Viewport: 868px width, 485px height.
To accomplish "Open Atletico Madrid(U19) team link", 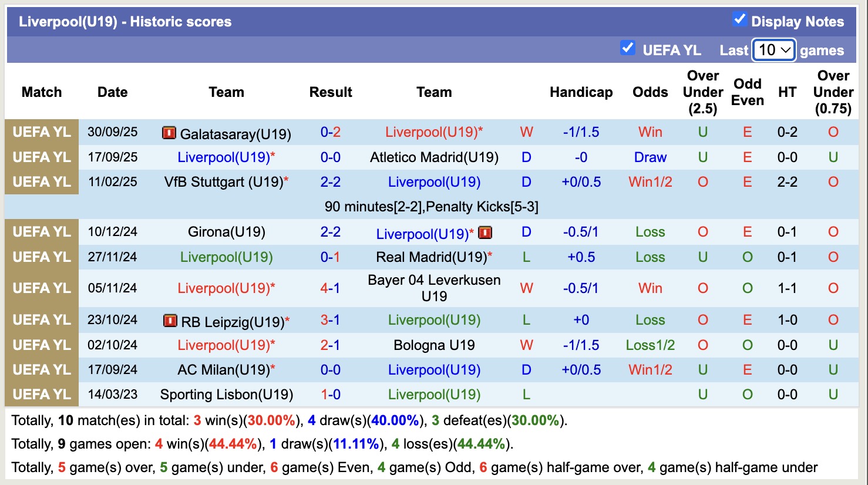I will click(x=434, y=157).
